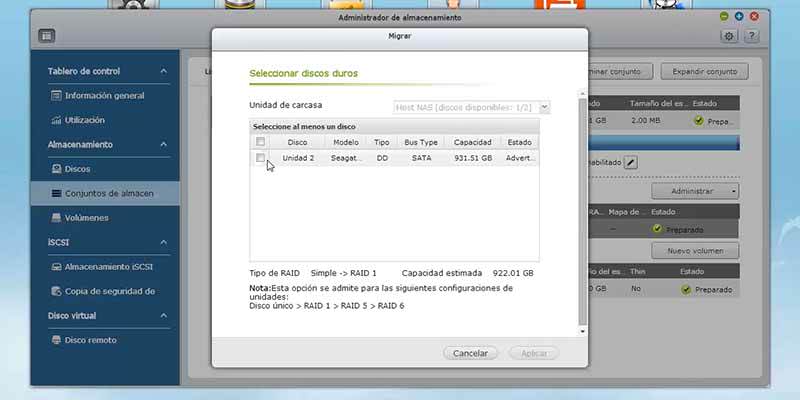This screenshot has width=800, height=400.
Task: Open Información general in sidebar
Action: point(105,95)
